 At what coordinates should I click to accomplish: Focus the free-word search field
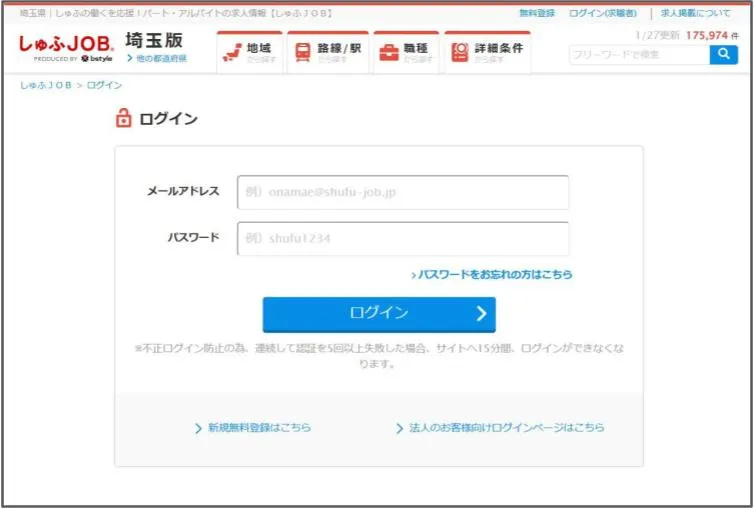pyautogui.click(x=639, y=54)
